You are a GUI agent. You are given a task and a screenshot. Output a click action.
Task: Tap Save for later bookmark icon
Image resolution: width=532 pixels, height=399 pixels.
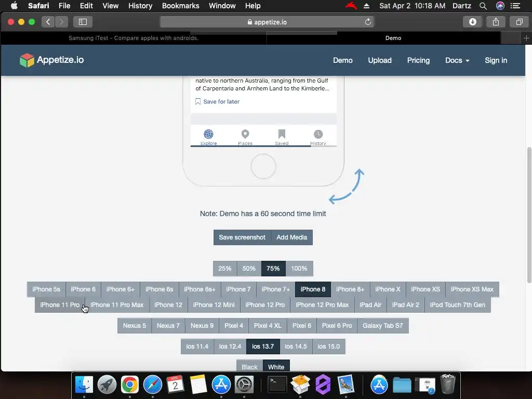pos(198,101)
